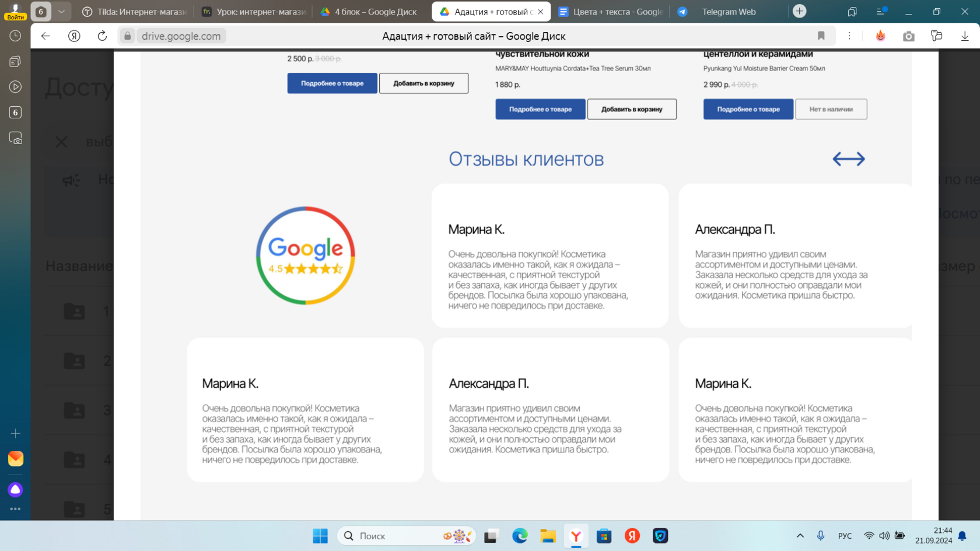Open Task View on the taskbar
This screenshot has height=551, width=980.
click(491, 536)
